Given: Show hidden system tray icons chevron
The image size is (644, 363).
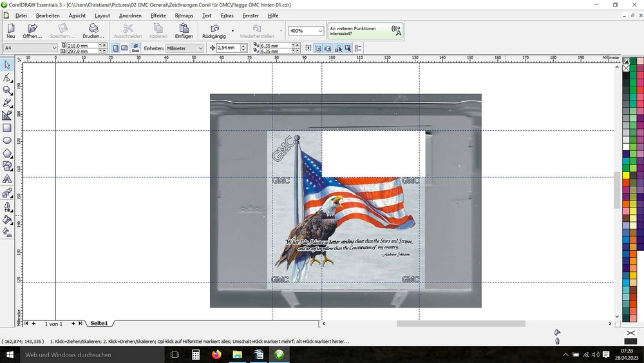Looking at the screenshot, I should point(565,355).
